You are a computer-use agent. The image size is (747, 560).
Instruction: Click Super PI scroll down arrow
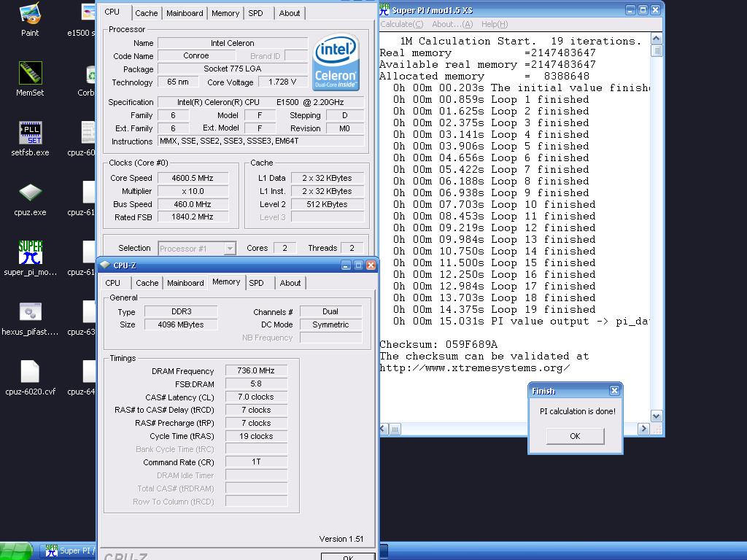(657, 416)
